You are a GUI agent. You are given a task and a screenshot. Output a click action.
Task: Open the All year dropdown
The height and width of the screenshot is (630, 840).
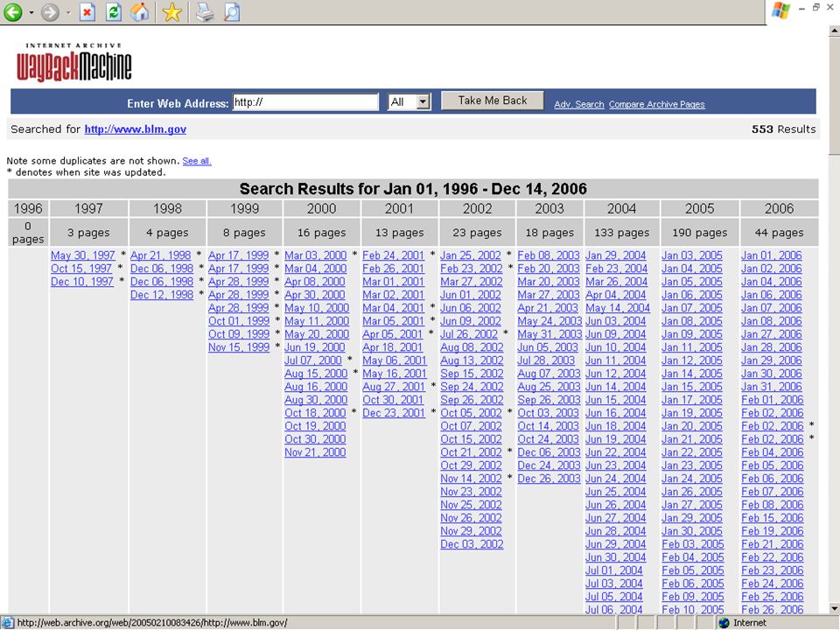tap(409, 101)
